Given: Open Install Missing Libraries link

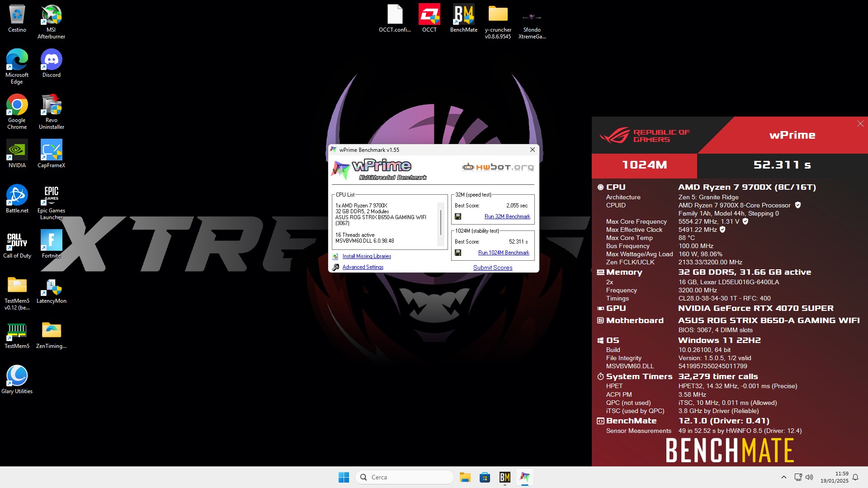Looking at the screenshot, I should click(367, 256).
